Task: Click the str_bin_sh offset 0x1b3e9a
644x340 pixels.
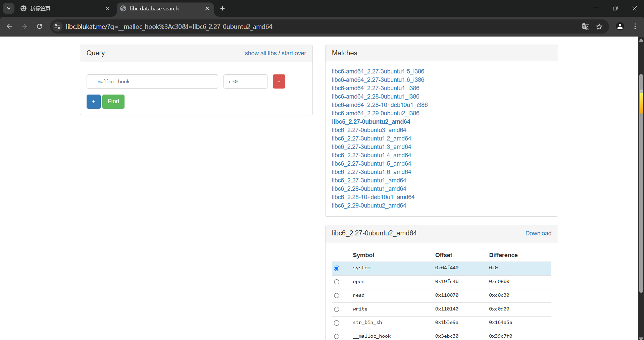Action: [447, 323]
